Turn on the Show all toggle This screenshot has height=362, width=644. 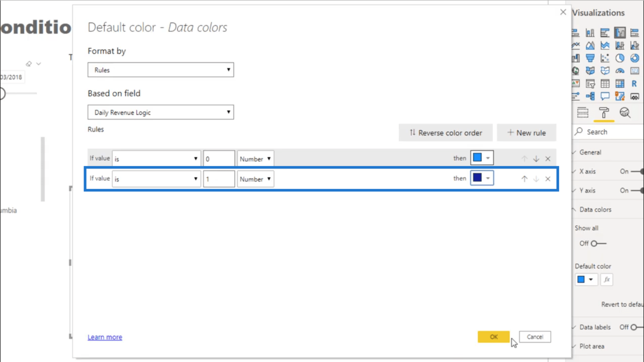[598, 243]
